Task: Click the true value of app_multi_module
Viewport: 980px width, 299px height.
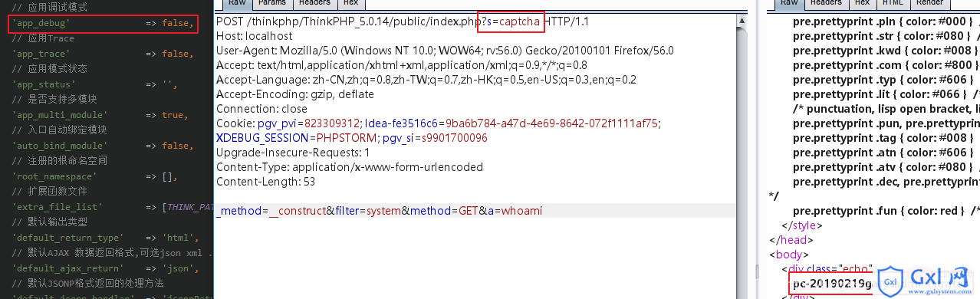Action: (x=173, y=115)
